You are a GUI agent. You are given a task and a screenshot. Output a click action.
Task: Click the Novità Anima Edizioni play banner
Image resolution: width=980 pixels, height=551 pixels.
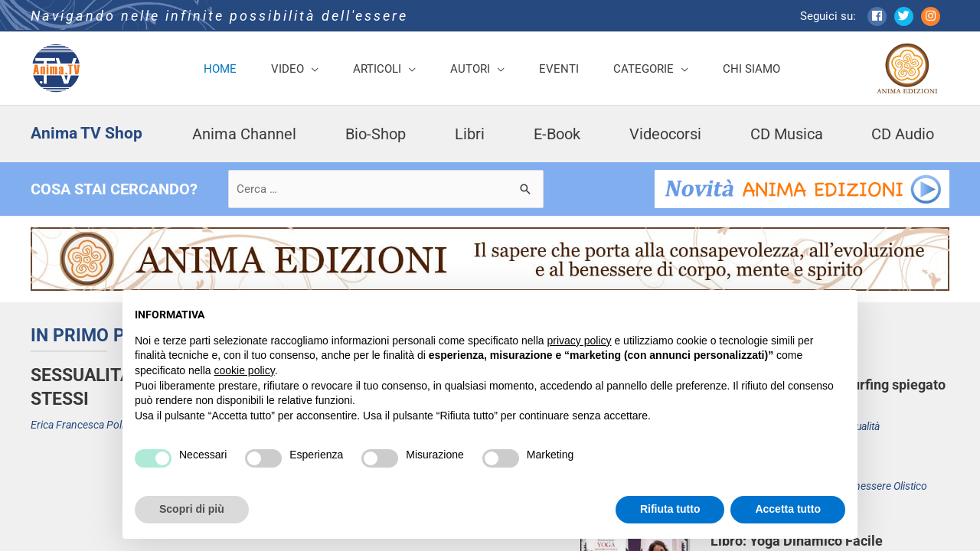pos(802,189)
